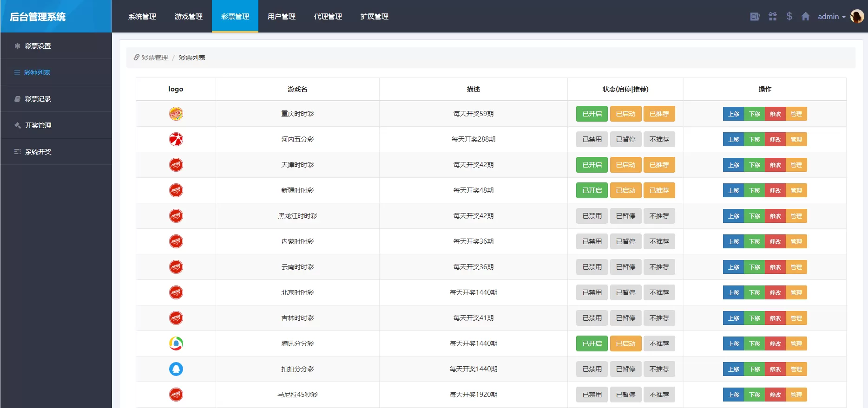Click the 重庆时时彩 logo icon

tap(176, 114)
